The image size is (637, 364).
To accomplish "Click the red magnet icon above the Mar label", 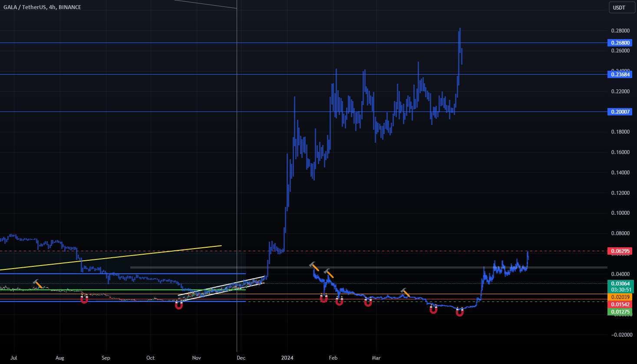I will click(x=368, y=302).
